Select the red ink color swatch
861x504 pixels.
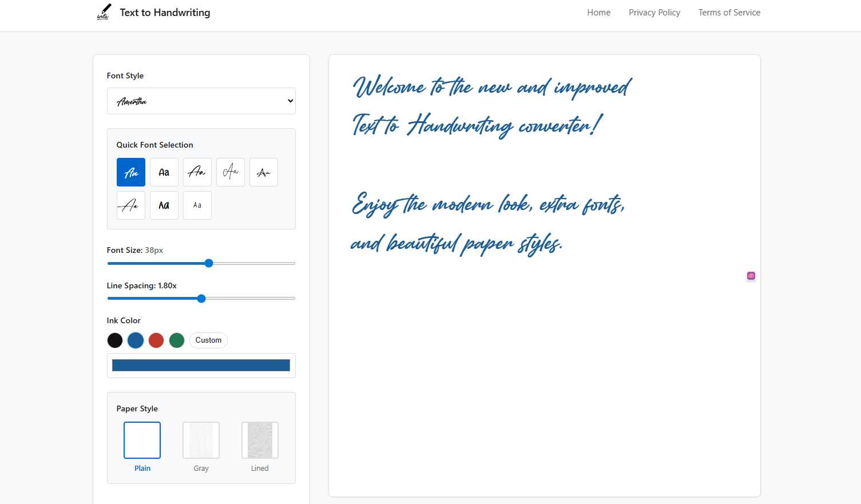coord(156,340)
